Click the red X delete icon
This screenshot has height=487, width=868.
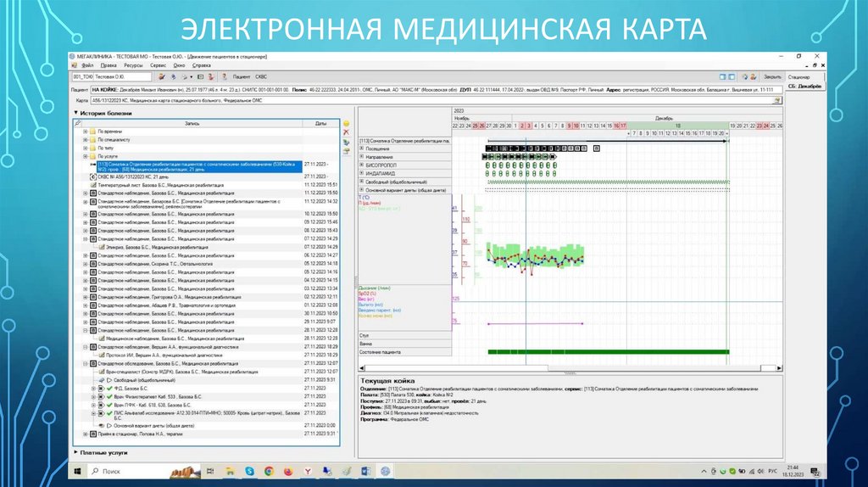pyautogui.click(x=346, y=133)
